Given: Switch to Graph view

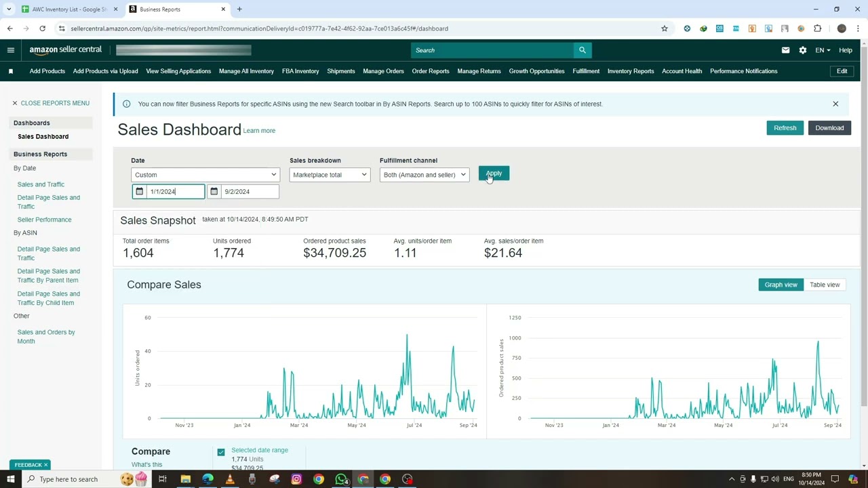Looking at the screenshot, I should click(781, 285).
